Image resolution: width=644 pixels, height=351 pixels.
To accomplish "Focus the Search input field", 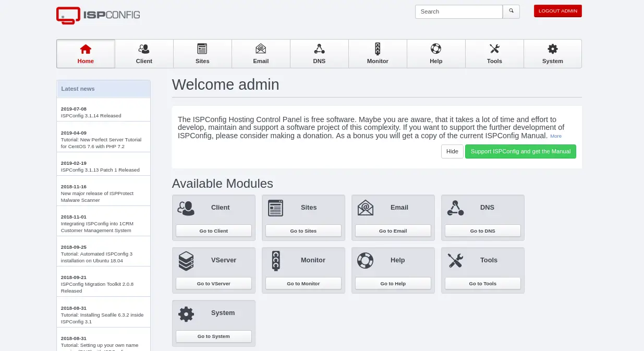I will point(459,11).
